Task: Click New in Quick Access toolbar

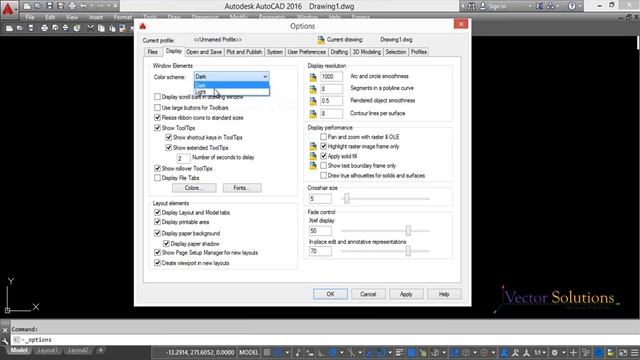Action: click(27, 6)
